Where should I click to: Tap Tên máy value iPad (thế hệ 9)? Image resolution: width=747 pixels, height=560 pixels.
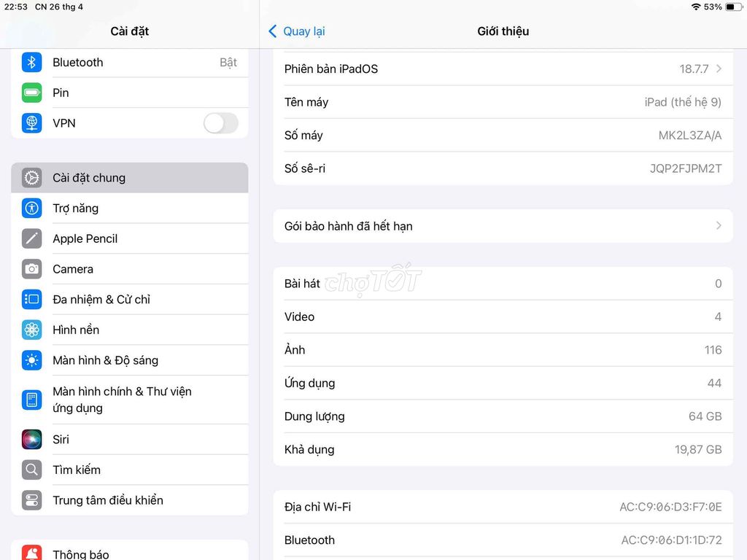[x=683, y=102]
